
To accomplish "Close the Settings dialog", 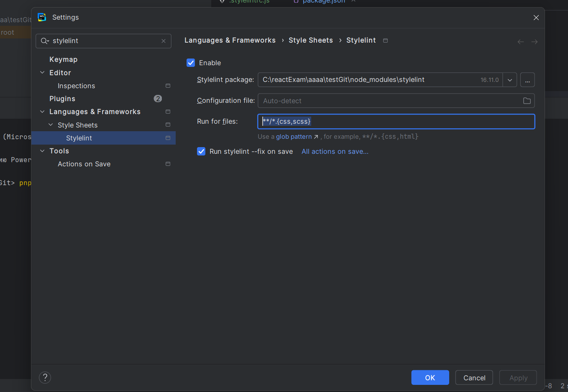I will (536, 17).
